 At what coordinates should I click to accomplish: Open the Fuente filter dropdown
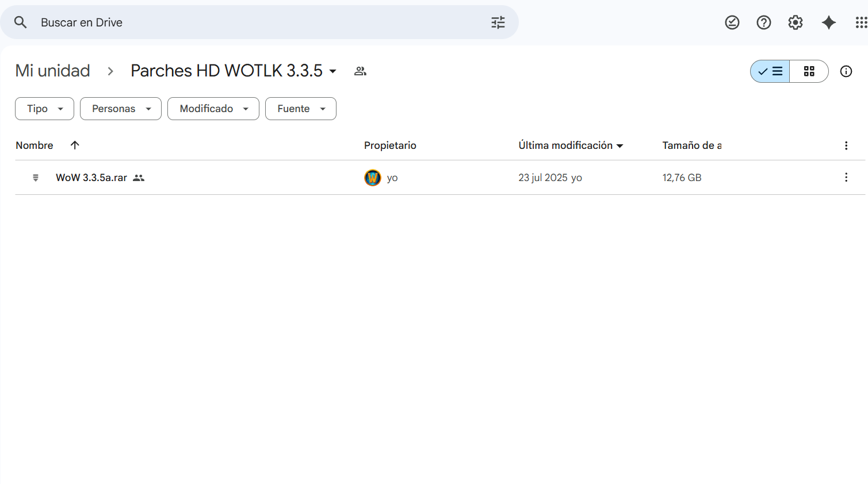(x=300, y=109)
